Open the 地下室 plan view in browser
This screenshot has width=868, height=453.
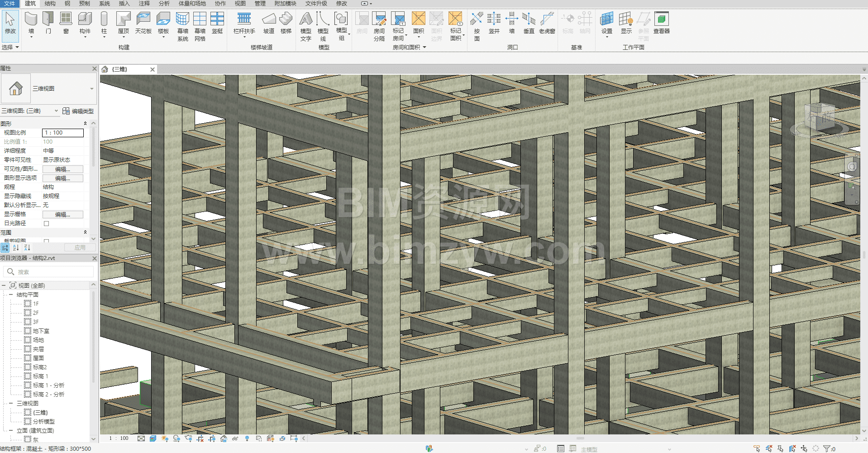coord(41,331)
